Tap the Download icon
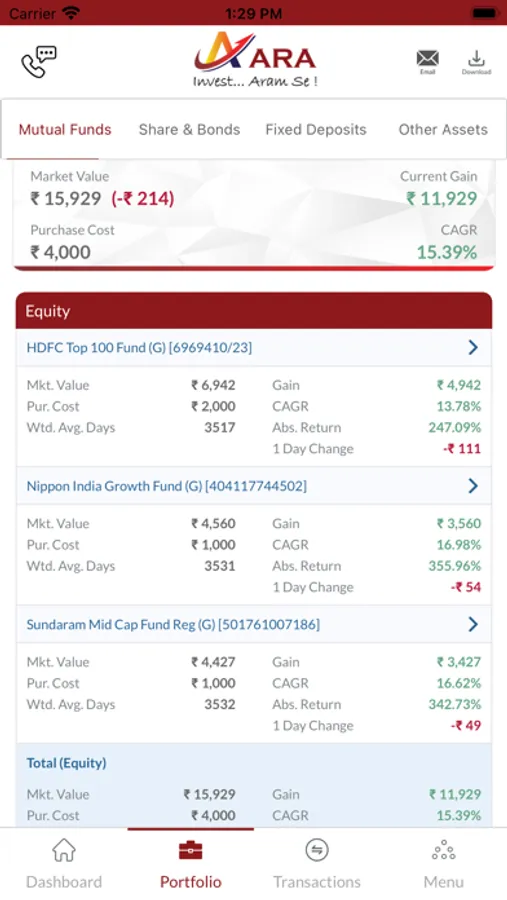The height and width of the screenshot is (900, 507). pos(477,58)
